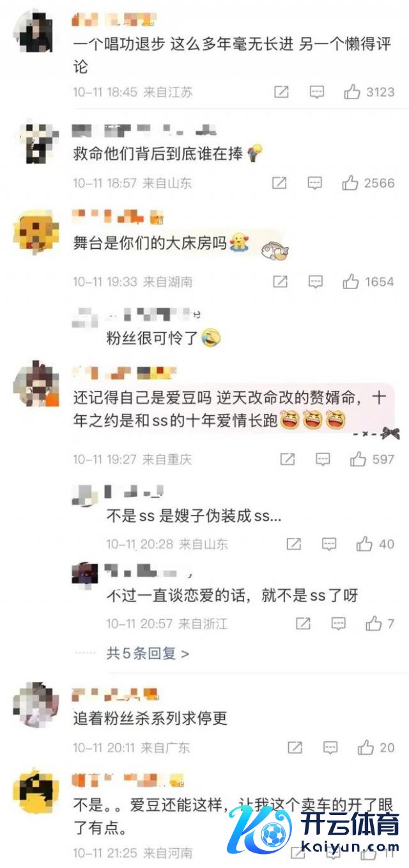Like the reply with 40 likes

[x=376, y=544]
